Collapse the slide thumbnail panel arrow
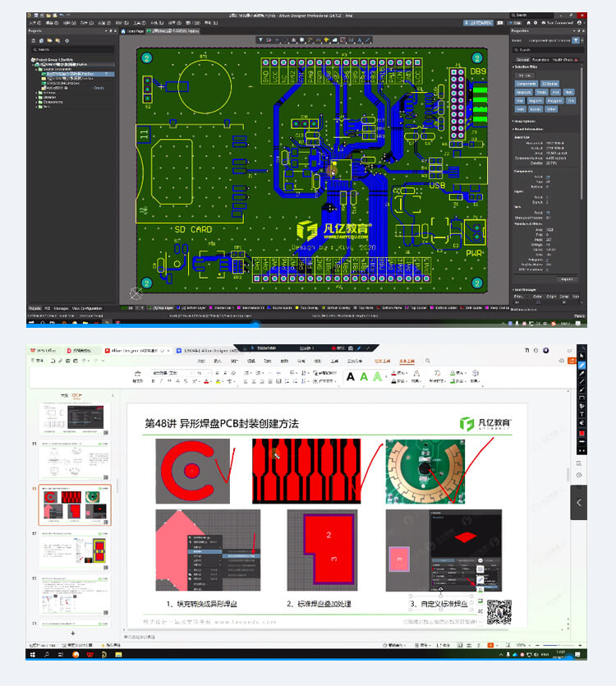The image size is (616, 686). [x=113, y=395]
